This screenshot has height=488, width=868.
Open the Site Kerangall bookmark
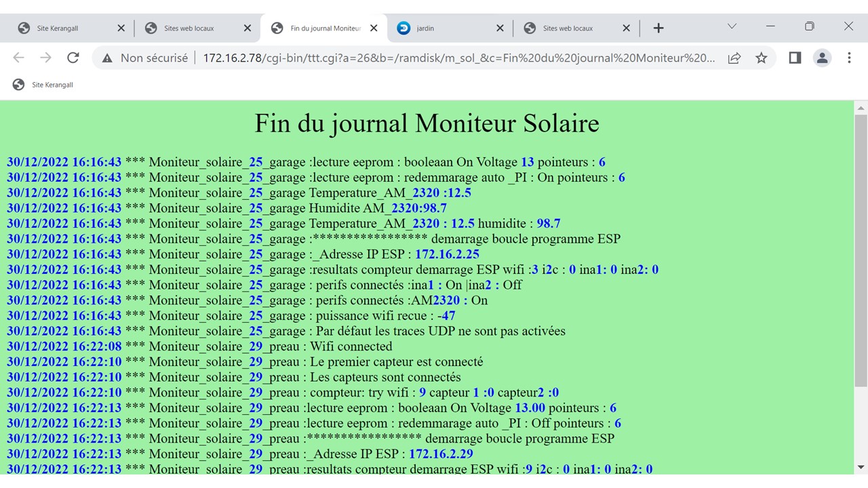tap(43, 85)
